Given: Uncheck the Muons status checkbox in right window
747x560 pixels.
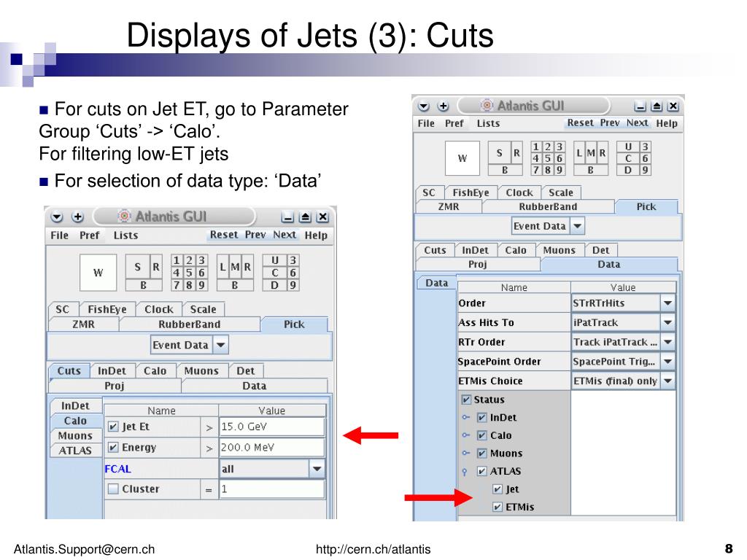Looking at the screenshot, I should click(482, 454).
